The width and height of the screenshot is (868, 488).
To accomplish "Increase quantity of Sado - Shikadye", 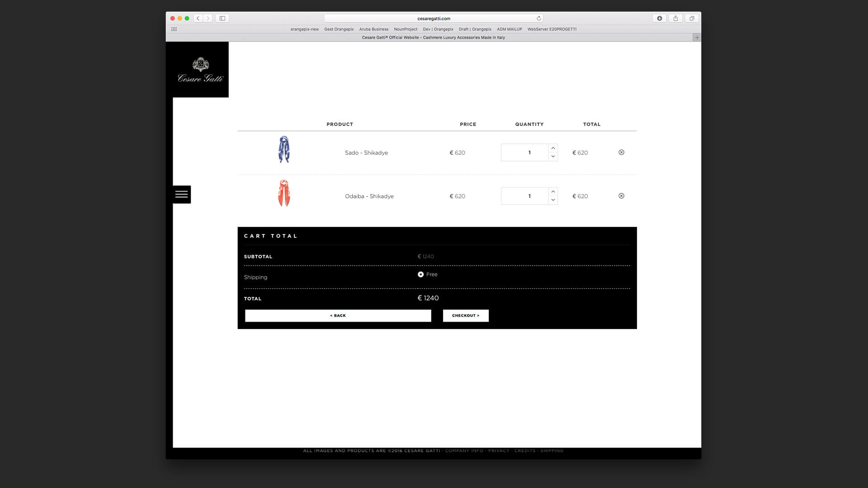I will pos(553,148).
